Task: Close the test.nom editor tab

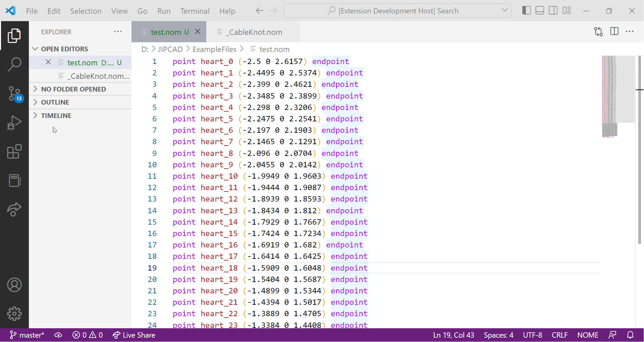Action: tap(198, 32)
